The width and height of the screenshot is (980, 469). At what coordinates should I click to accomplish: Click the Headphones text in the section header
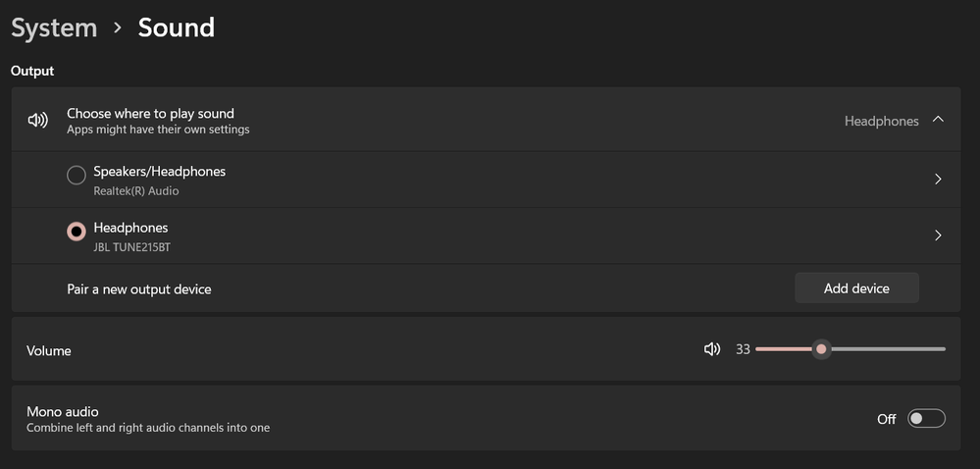point(881,122)
